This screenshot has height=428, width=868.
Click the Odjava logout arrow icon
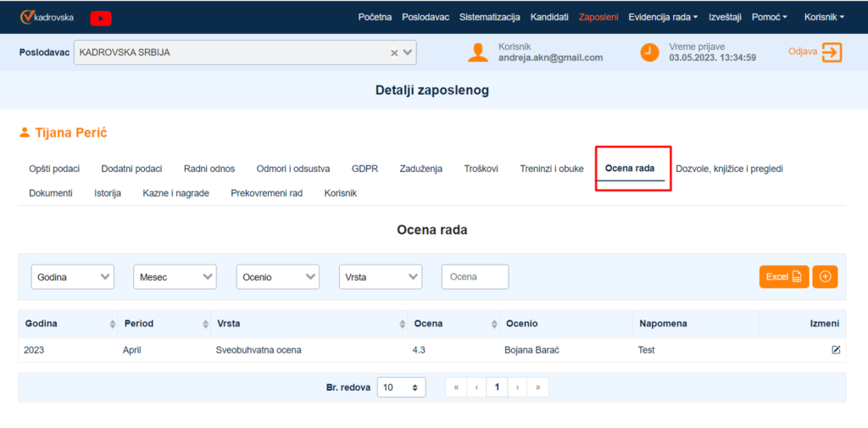click(x=832, y=53)
